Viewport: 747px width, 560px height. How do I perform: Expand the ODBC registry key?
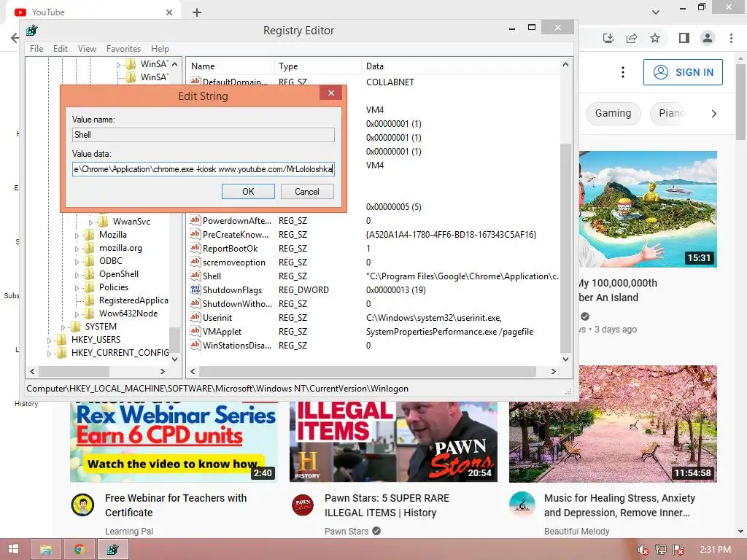point(77,262)
